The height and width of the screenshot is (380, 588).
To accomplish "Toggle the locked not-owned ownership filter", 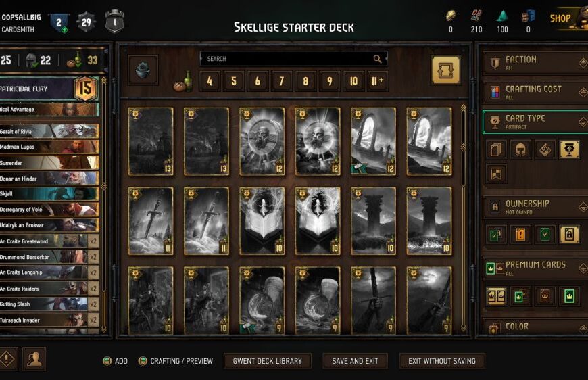I will pos(569,235).
